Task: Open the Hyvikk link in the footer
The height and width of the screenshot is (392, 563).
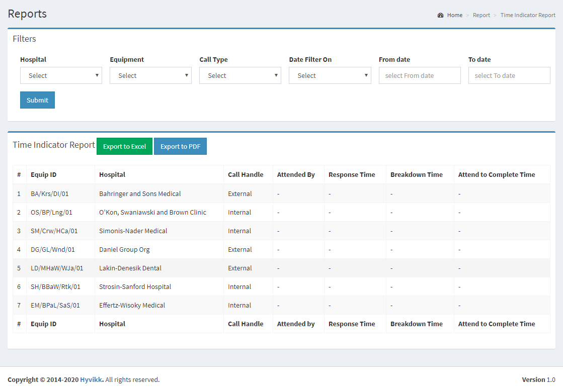Action: point(91,379)
